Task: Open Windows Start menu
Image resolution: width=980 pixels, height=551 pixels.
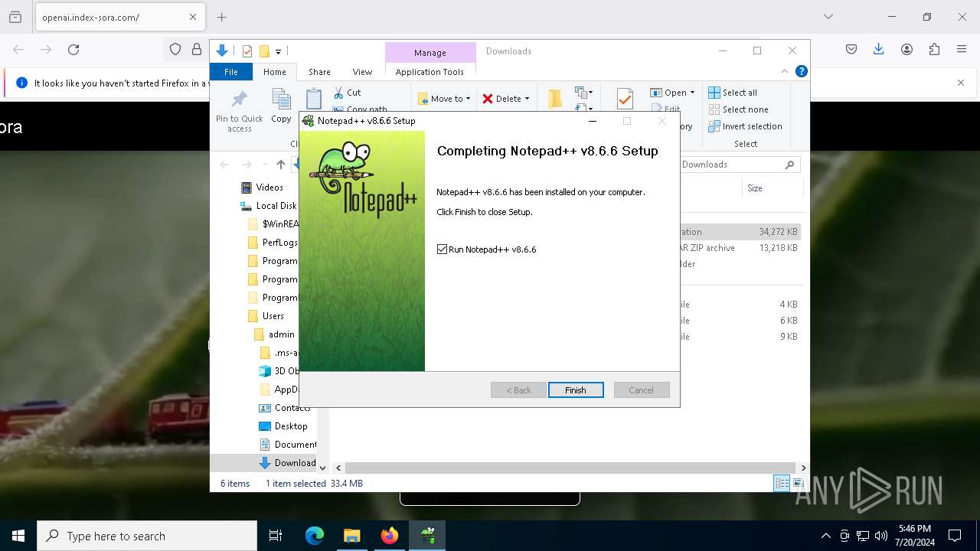Action: click(x=18, y=536)
